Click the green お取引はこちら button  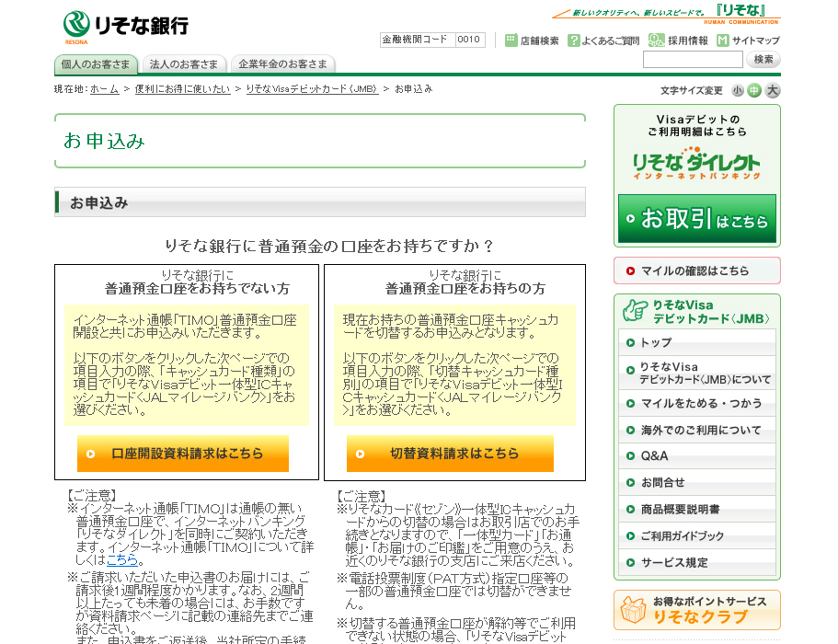point(697,219)
